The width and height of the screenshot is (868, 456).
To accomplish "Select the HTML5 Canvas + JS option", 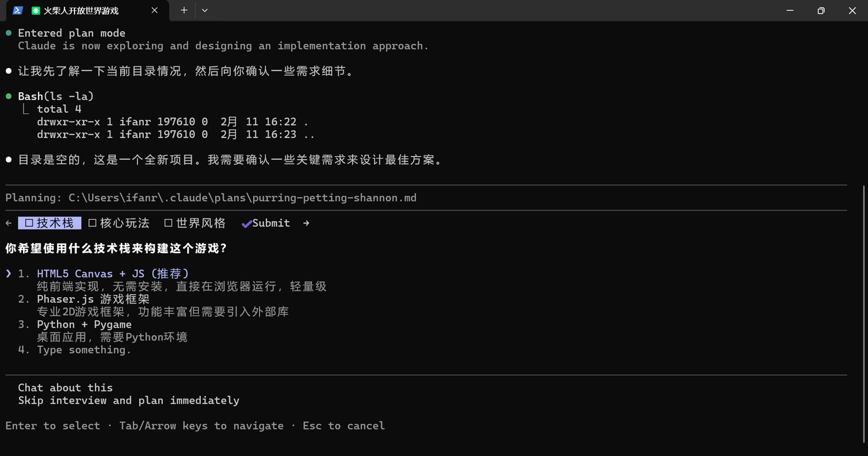I will [x=113, y=273].
